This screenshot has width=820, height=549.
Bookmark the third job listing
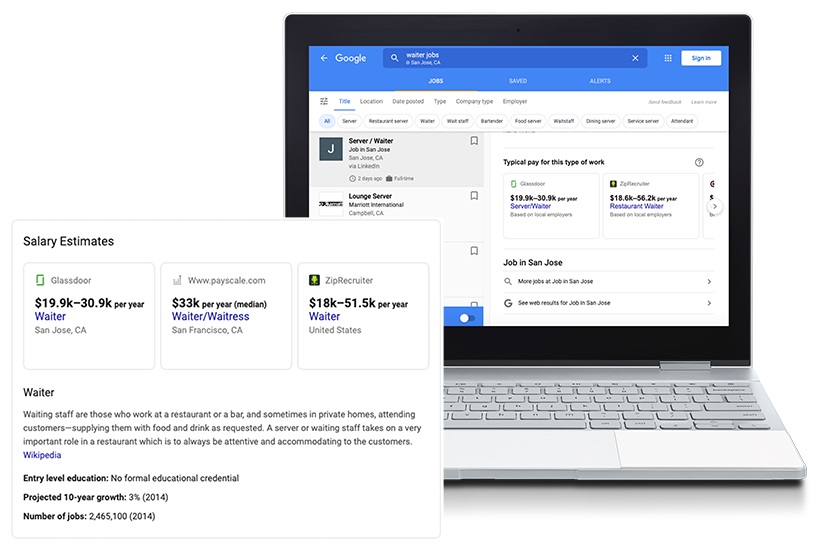click(x=474, y=250)
